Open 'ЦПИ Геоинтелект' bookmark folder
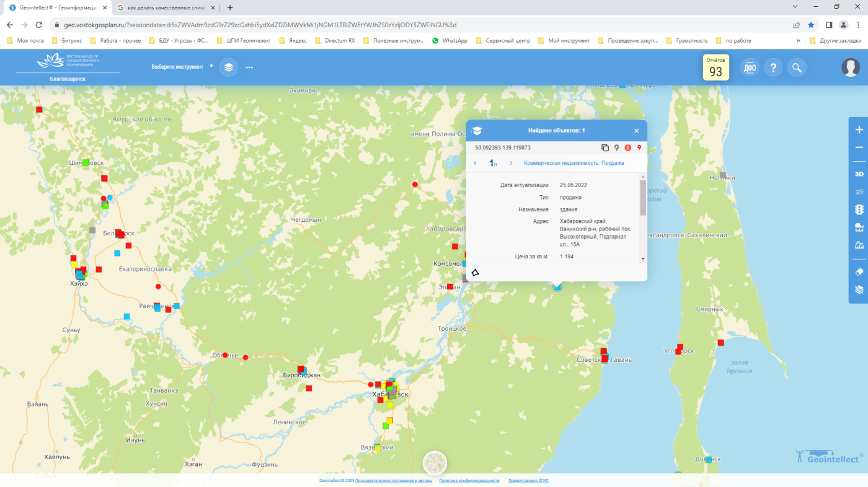 click(244, 40)
